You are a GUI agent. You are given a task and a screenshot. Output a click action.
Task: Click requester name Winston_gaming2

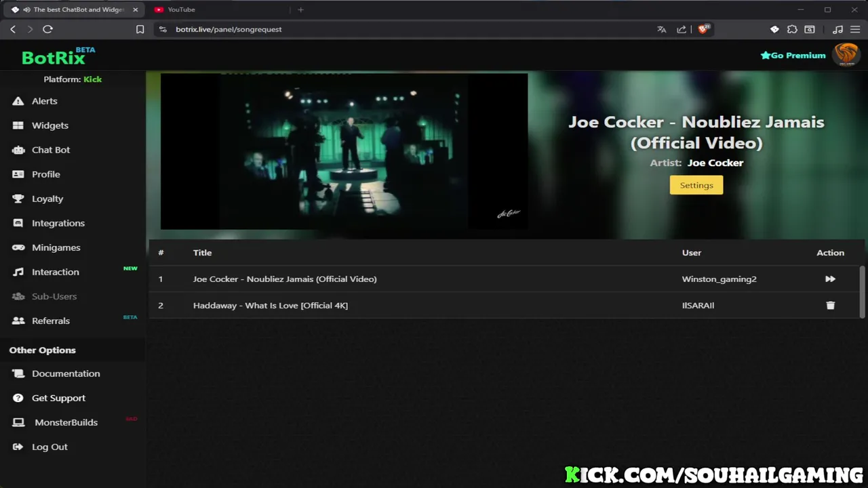click(x=719, y=279)
